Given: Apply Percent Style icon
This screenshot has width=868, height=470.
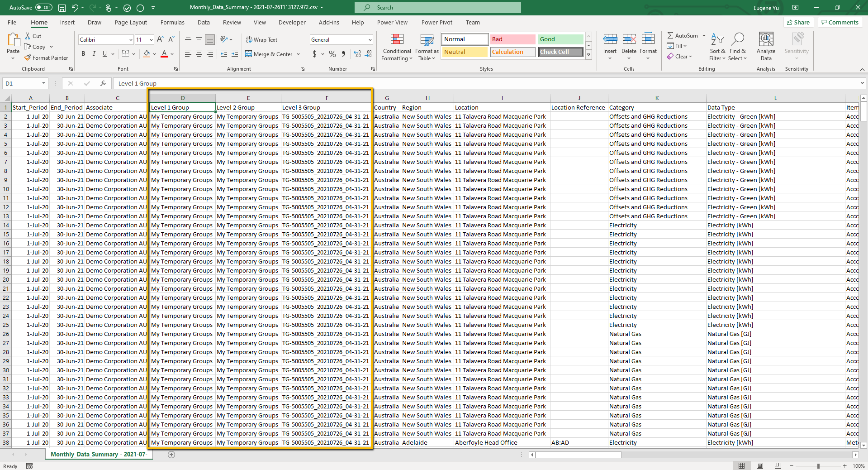Looking at the screenshot, I should (332, 54).
